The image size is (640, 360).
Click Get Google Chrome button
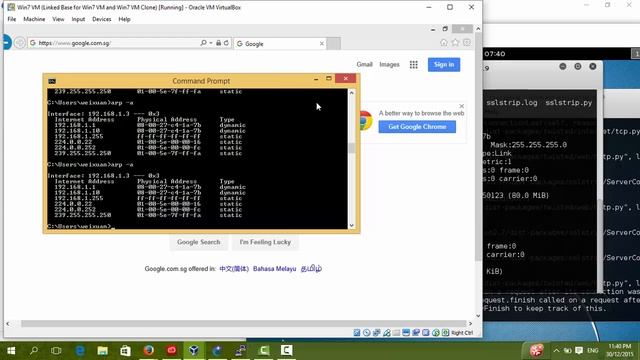point(417,127)
